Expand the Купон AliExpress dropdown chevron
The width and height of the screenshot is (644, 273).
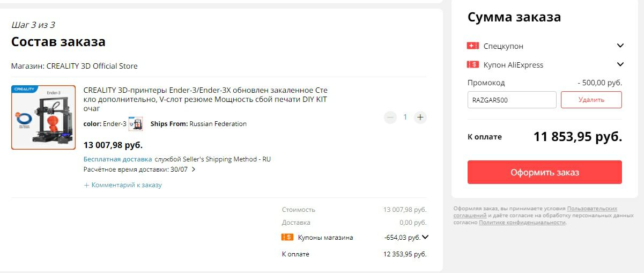620,64
